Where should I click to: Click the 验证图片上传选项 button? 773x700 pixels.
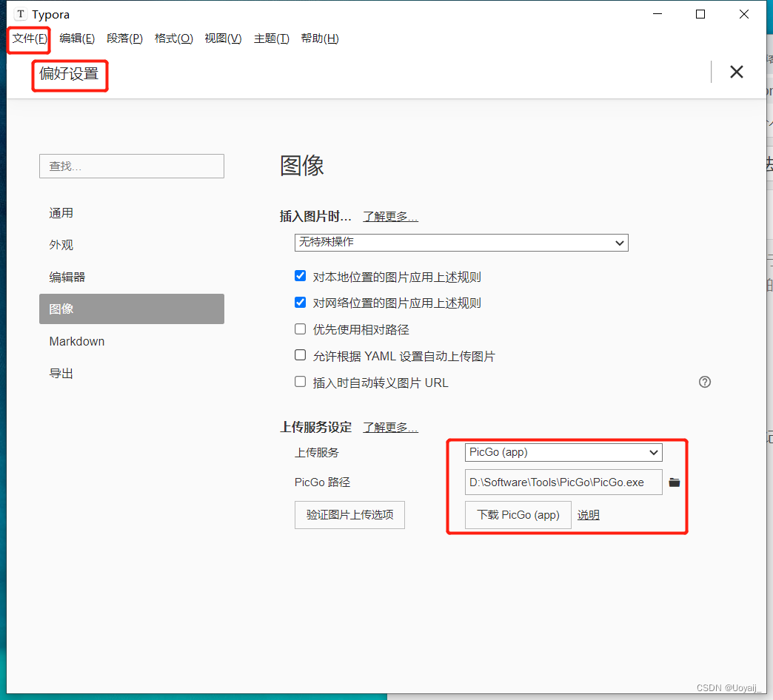click(x=349, y=515)
